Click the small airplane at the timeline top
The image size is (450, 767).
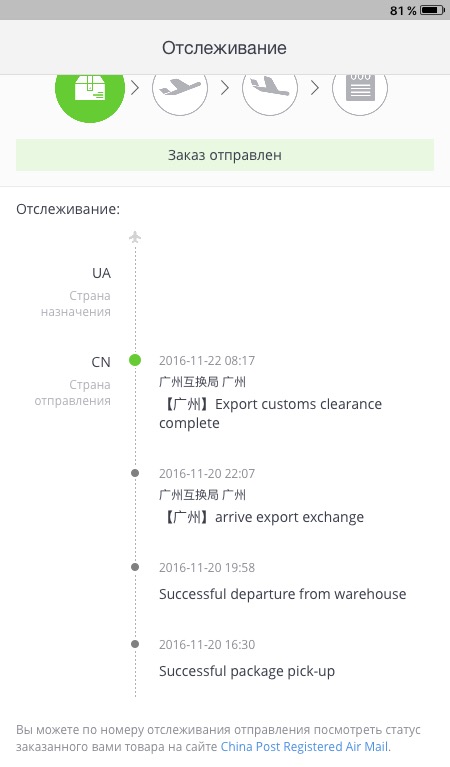[135, 237]
